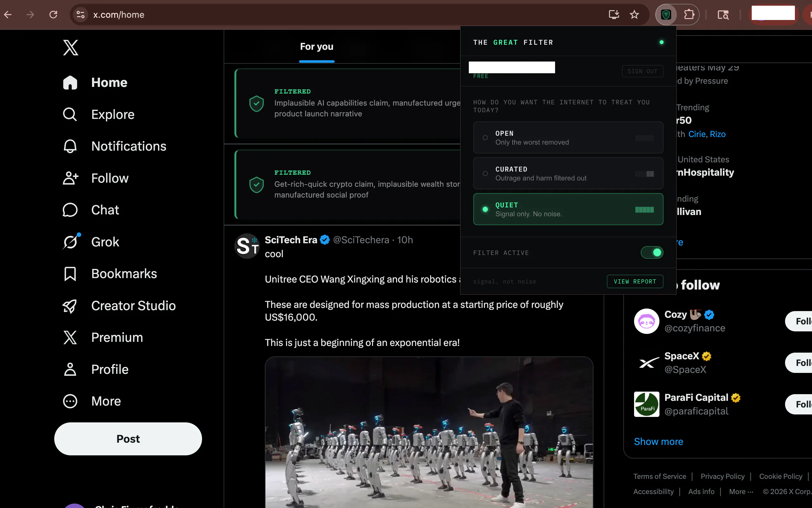Open the Terms of Service link
812x508 pixels.
(x=659, y=476)
